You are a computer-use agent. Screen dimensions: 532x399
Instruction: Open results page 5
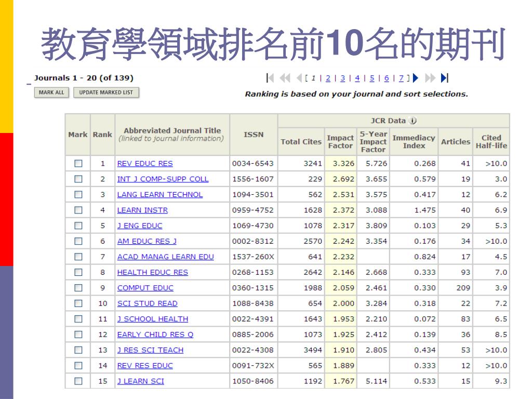point(372,78)
